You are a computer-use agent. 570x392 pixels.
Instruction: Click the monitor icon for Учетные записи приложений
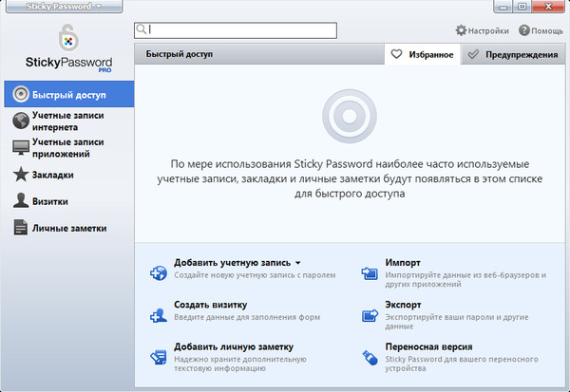[x=21, y=147]
